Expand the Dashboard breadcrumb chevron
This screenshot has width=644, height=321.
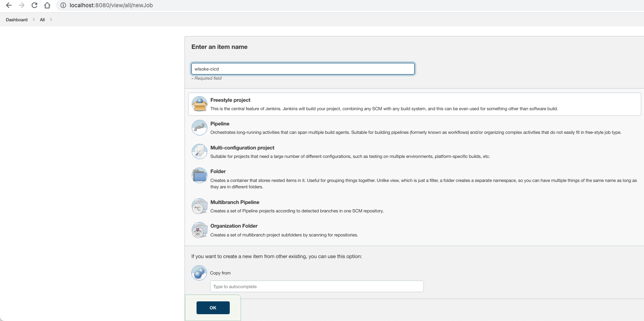tap(34, 20)
